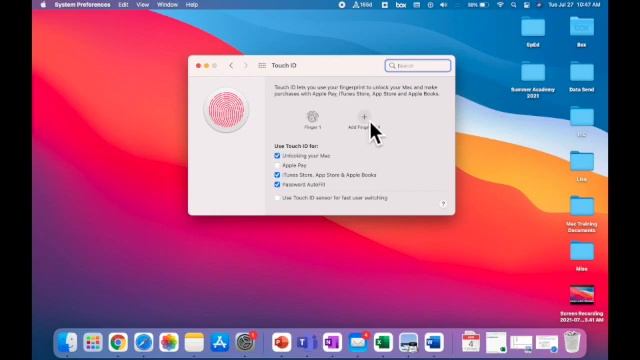This screenshot has width=640, height=360.
Task: Toggle iTunes Store, App Store & Apple Books
Action: 277,175
